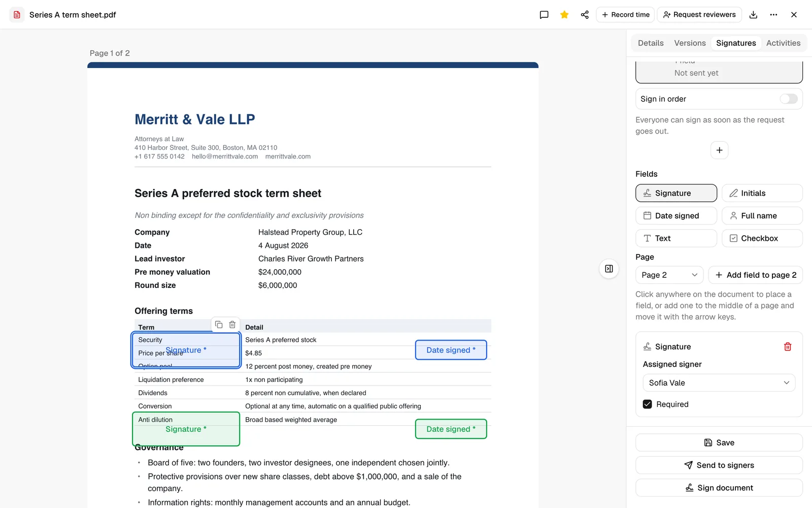The image size is (812, 508).
Task: Duplicate the selected signature field
Action: [219, 325]
